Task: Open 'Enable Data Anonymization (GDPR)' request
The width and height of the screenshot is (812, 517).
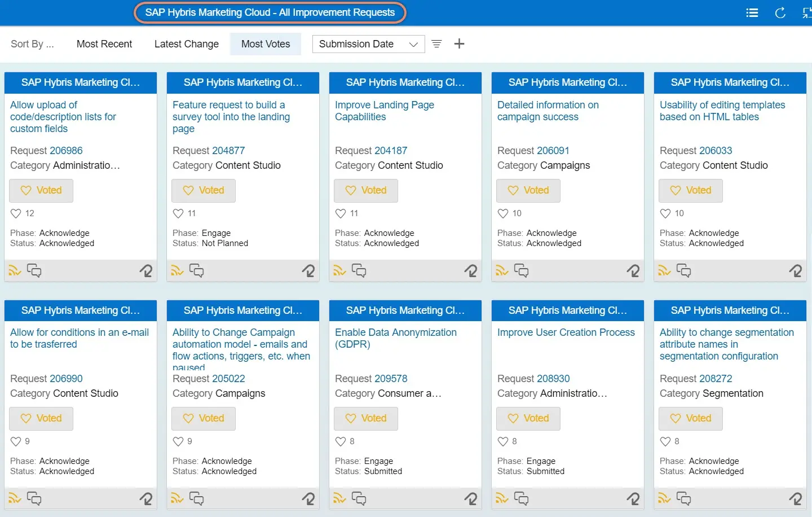Action: pos(396,339)
